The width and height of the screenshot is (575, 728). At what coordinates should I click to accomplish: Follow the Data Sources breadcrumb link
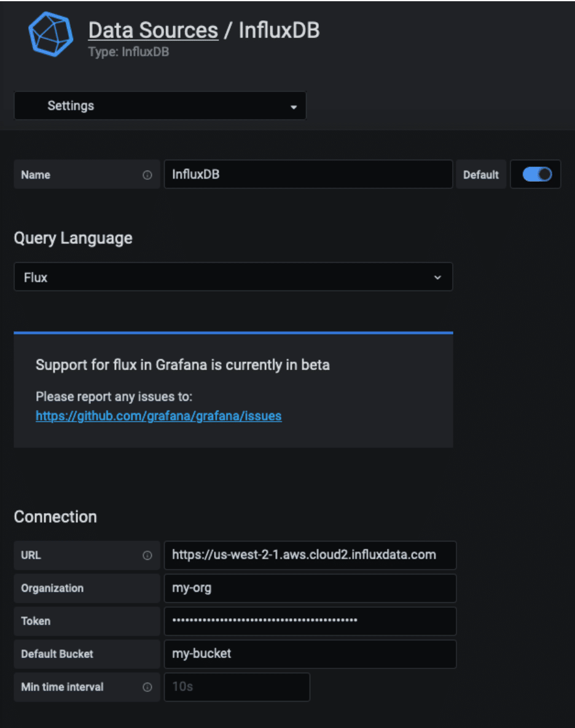(154, 29)
